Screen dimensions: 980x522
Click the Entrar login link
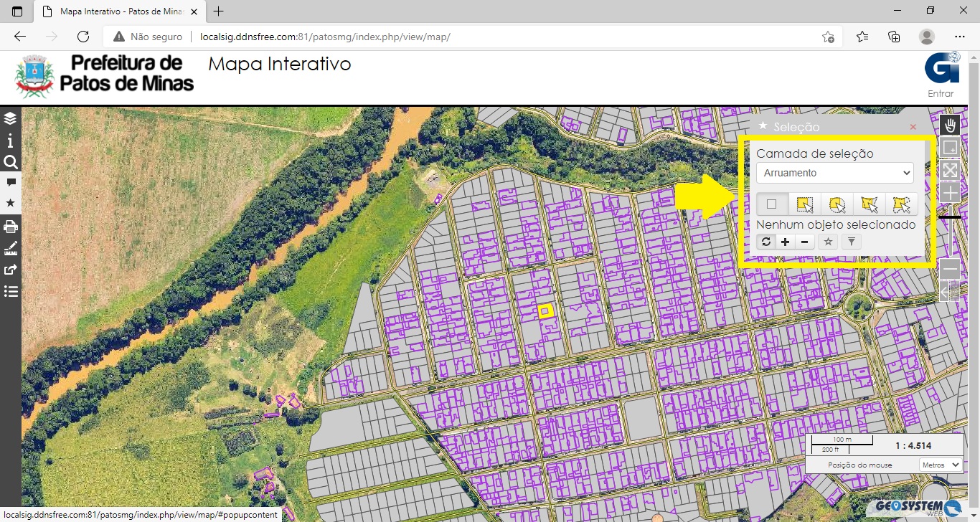(941, 93)
